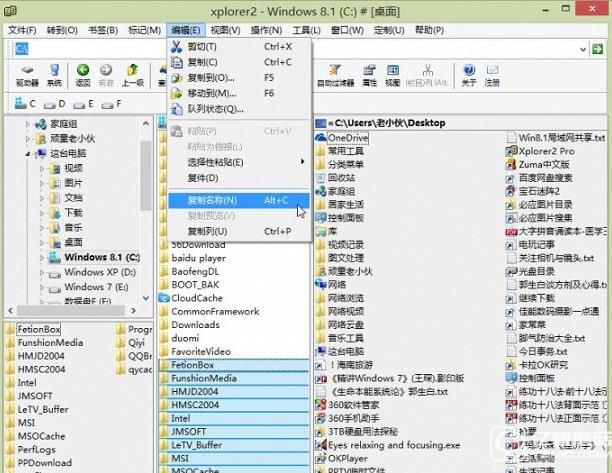
Task: Collapse the 这台电脑 tree node
Action: point(27,154)
